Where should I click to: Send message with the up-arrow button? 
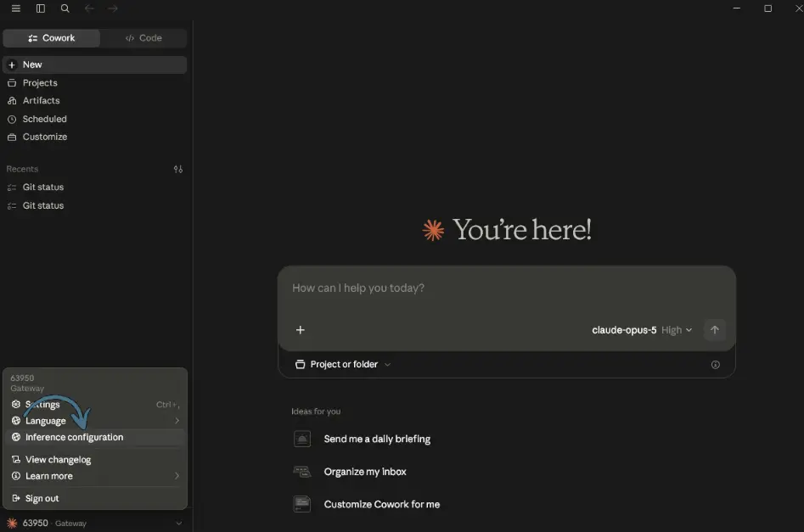click(714, 330)
